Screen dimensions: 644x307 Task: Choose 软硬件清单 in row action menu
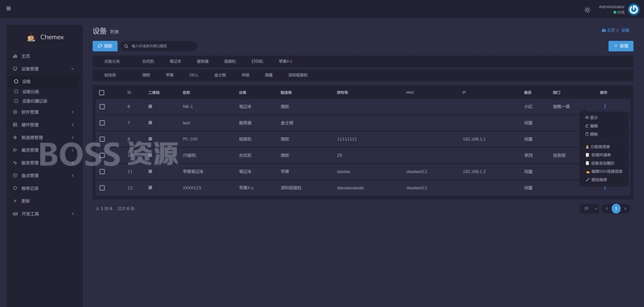598,155
